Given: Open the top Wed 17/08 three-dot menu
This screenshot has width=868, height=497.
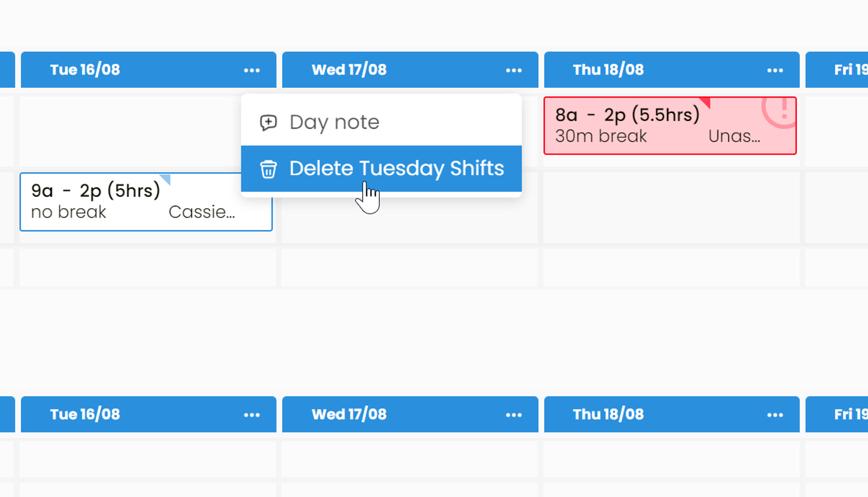Looking at the screenshot, I should [x=514, y=70].
